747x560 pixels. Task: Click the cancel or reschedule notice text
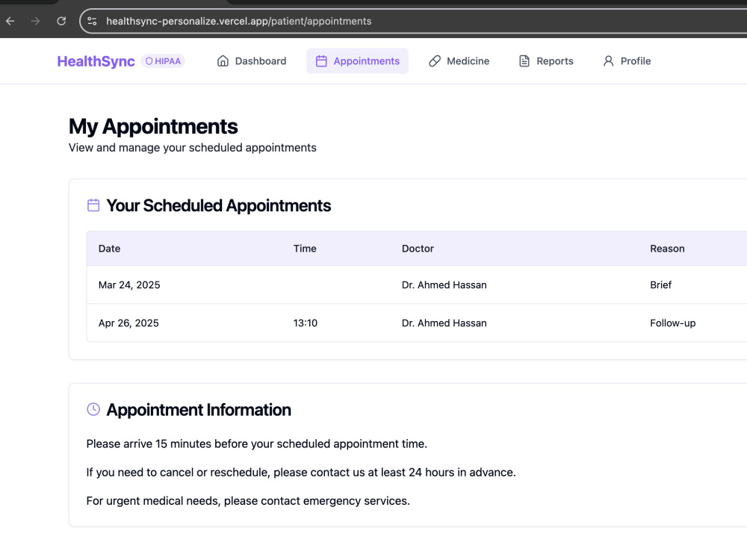pos(301,473)
